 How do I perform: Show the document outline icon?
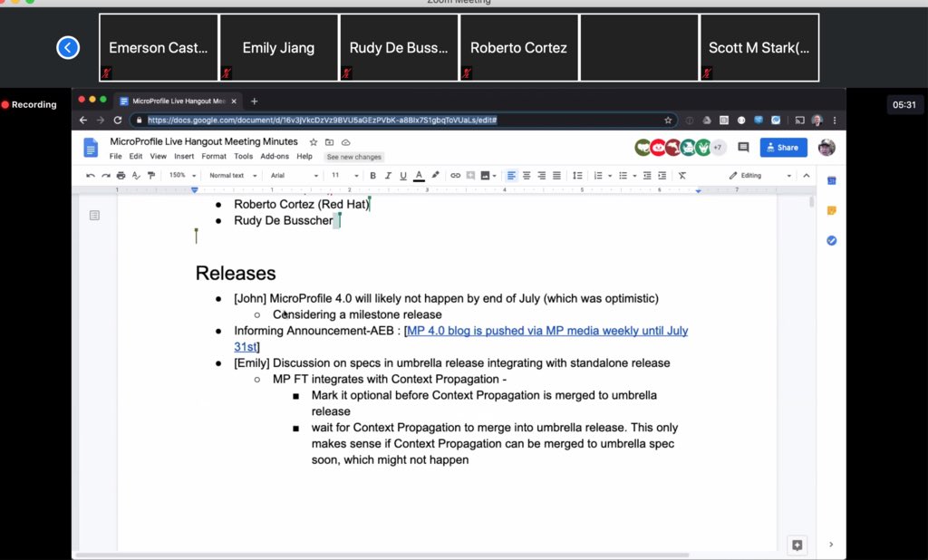point(94,216)
